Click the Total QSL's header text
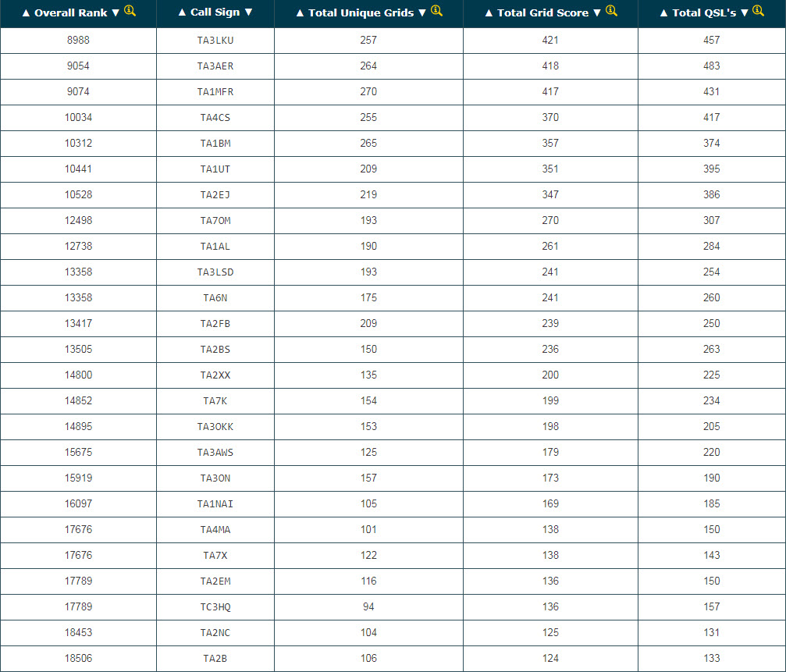 (x=704, y=13)
